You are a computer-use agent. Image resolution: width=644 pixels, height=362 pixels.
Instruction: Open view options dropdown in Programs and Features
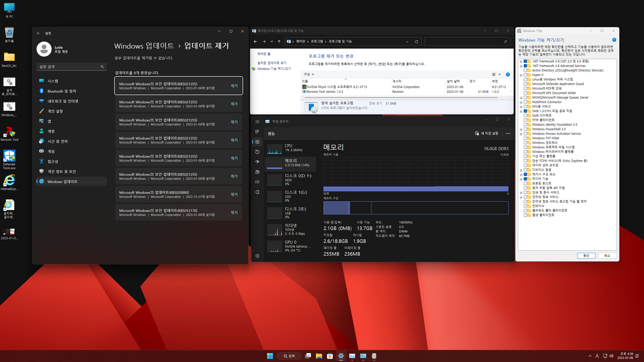500,74
